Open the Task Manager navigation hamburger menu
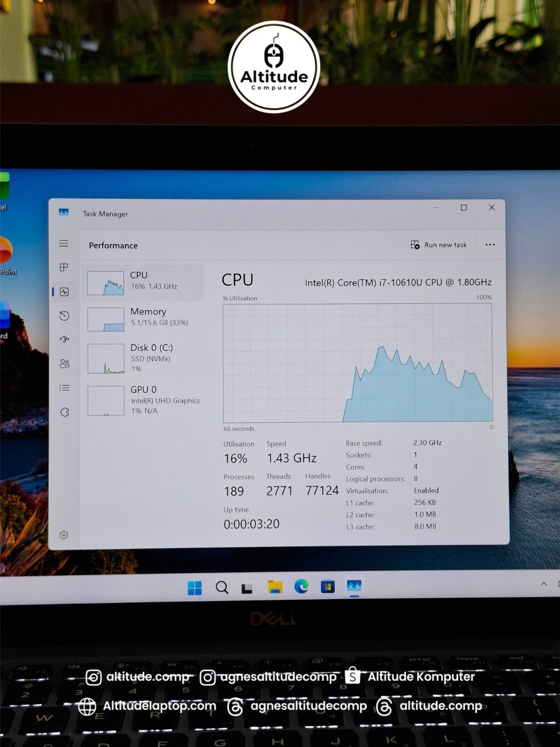The height and width of the screenshot is (747, 560). [63, 243]
